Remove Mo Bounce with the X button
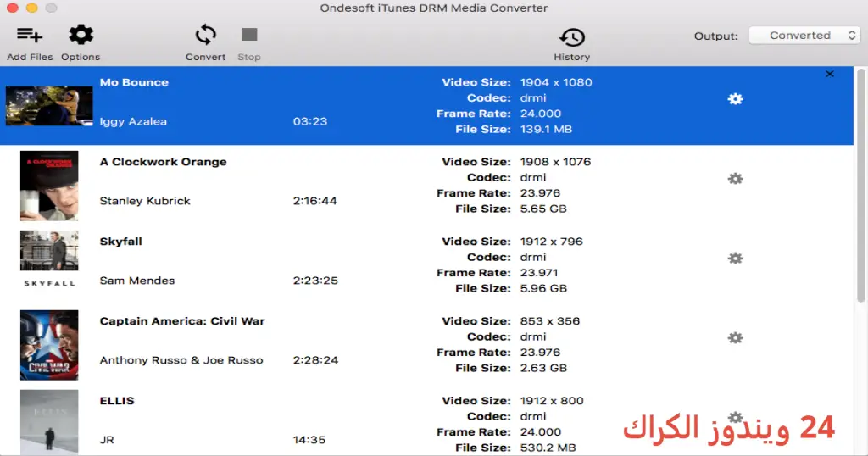 coord(829,74)
